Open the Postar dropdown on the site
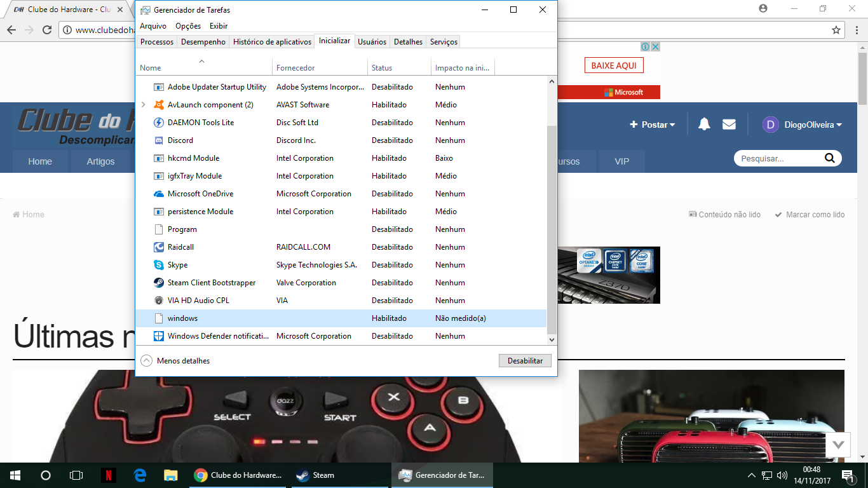Image resolution: width=868 pixels, height=488 pixels. 653,125
